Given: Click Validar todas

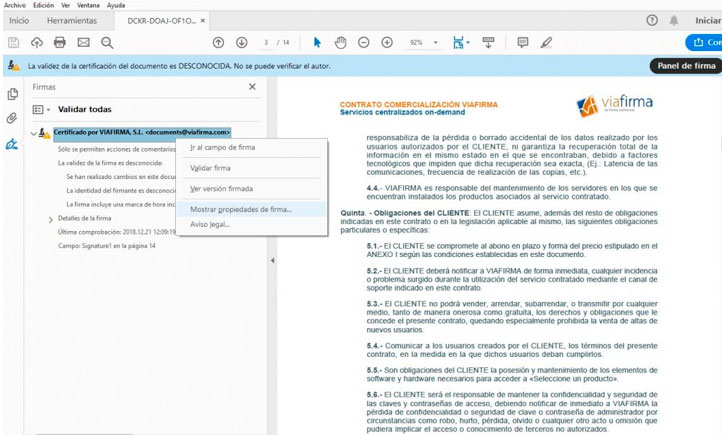Looking at the screenshot, I should click(85, 110).
